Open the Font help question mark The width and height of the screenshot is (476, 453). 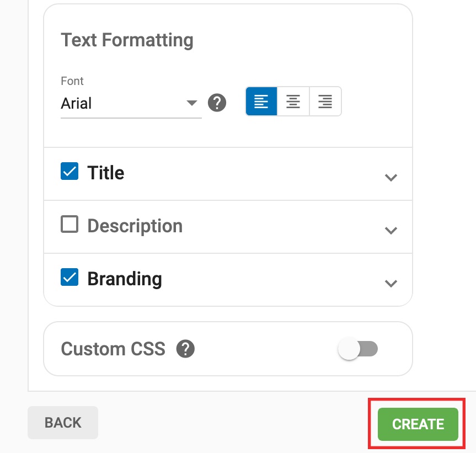[217, 103]
